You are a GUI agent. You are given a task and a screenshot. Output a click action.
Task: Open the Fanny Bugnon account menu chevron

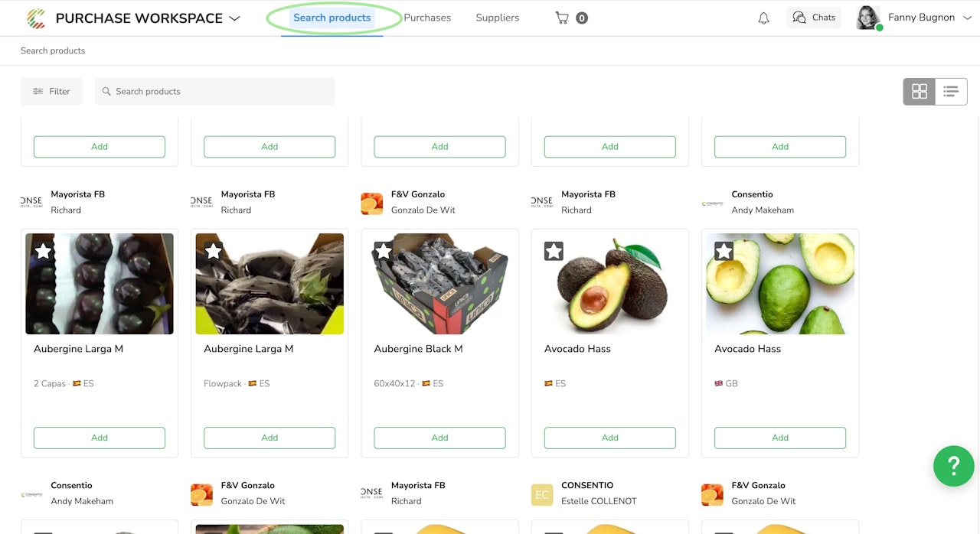click(x=967, y=18)
